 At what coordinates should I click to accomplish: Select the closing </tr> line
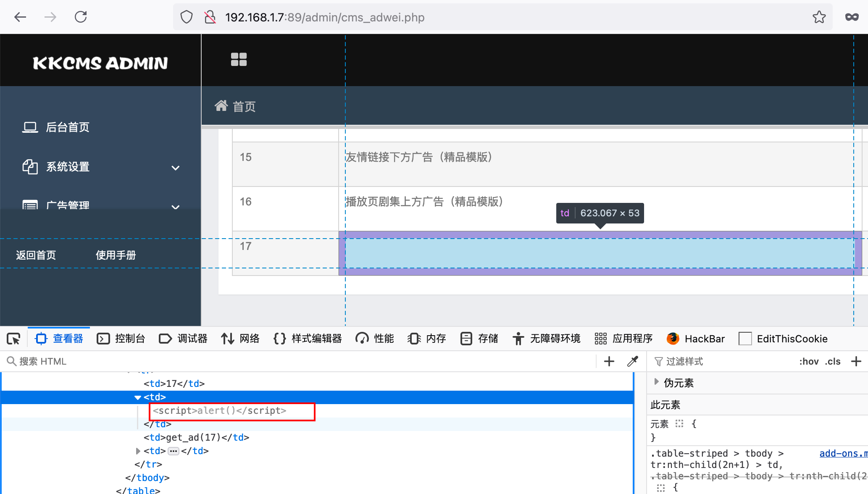(x=148, y=464)
